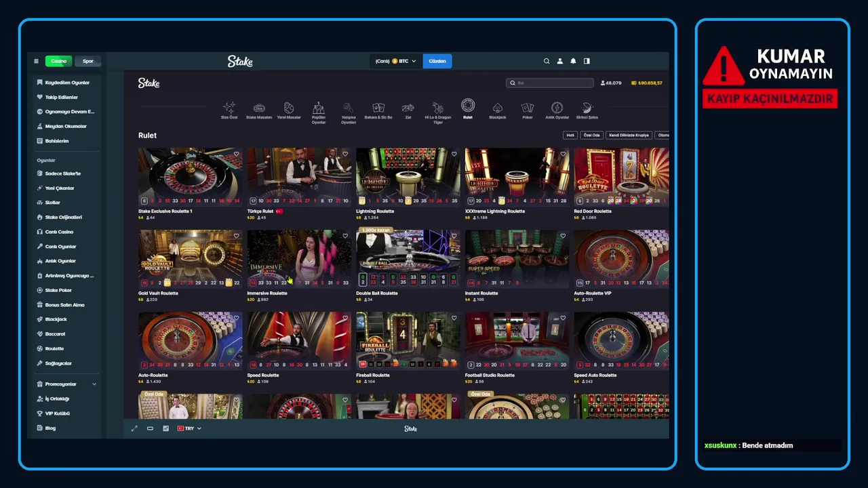Click the theatre mode icon in footer
868x488 pixels.
point(150,428)
